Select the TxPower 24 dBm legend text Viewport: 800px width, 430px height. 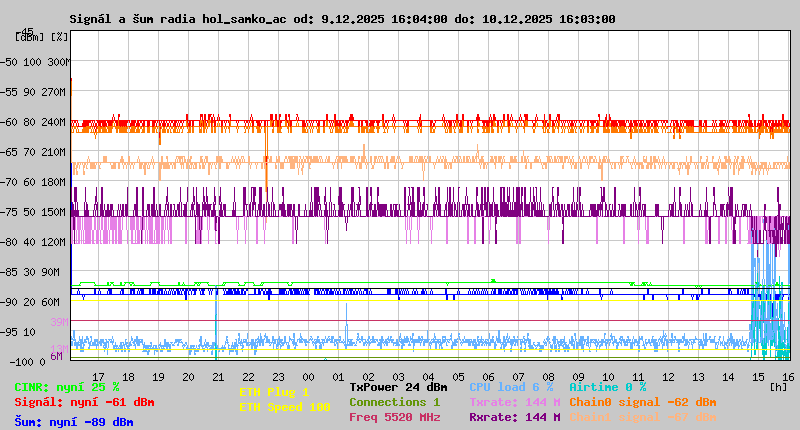398,387
